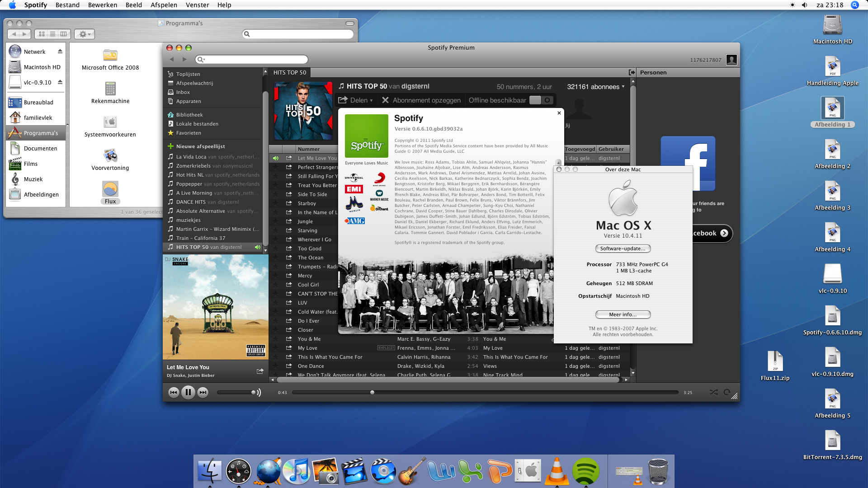Screen dimensions: 868x488
Task: Expand the abonnees dropdown arrow
Action: [623, 86]
